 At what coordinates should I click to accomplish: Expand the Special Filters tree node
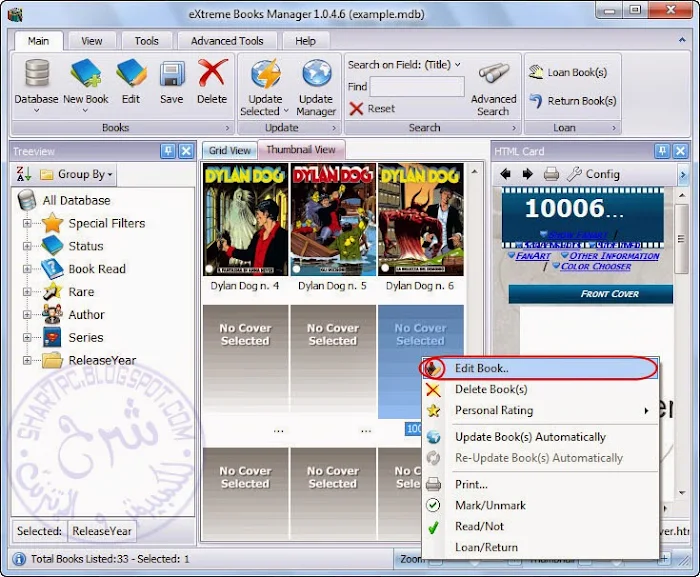pyautogui.click(x=27, y=223)
